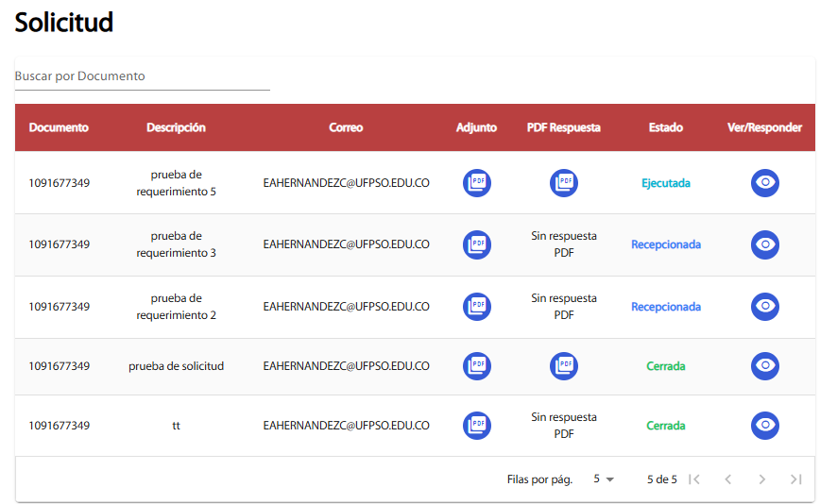Go to the previous page of results

(x=728, y=479)
